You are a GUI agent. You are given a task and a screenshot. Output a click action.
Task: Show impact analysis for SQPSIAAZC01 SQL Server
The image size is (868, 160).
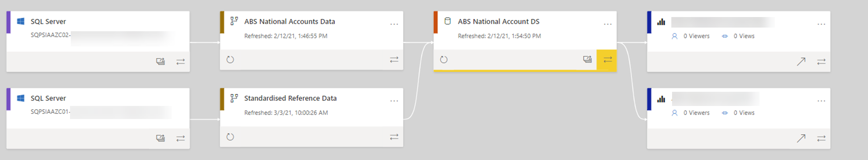[x=160, y=138]
